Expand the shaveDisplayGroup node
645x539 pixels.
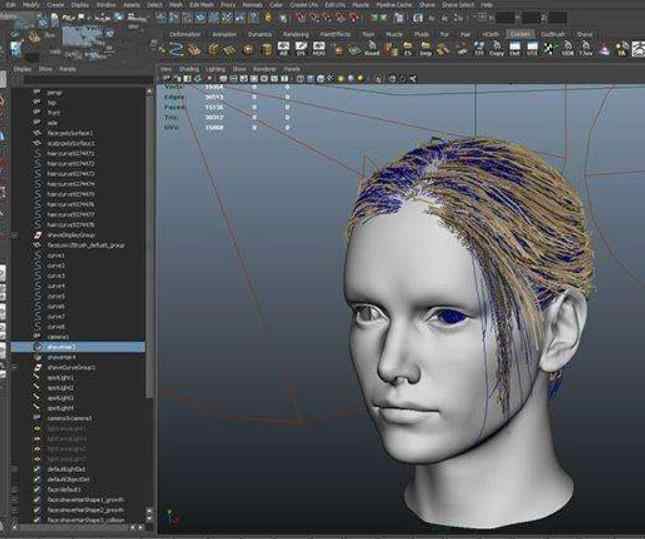pyautogui.click(x=14, y=235)
